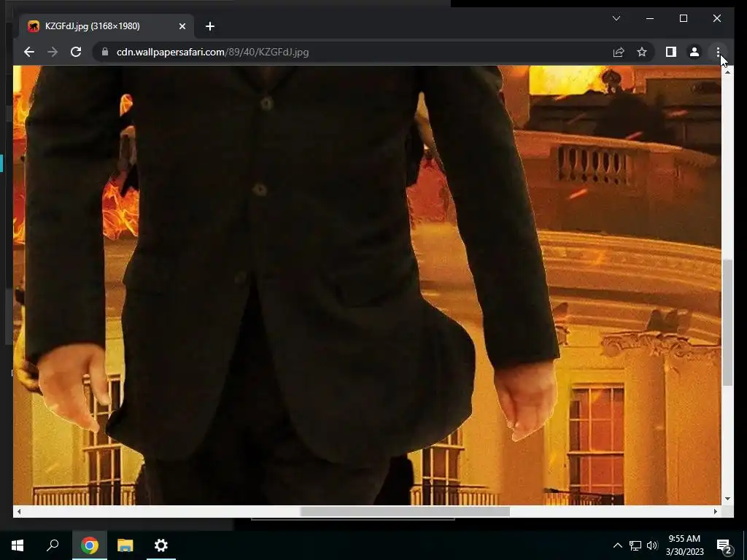Open Windows Start menu
The width and height of the screenshot is (747, 560).
tap(18, 545)
